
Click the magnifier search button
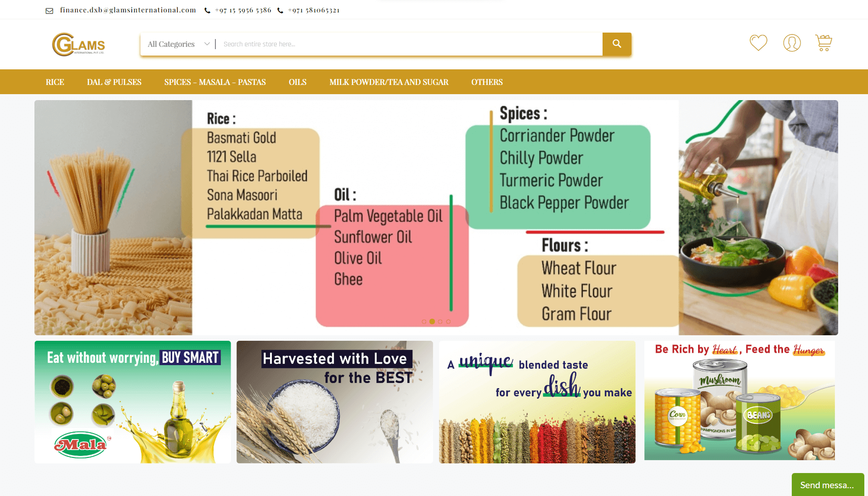616,44
